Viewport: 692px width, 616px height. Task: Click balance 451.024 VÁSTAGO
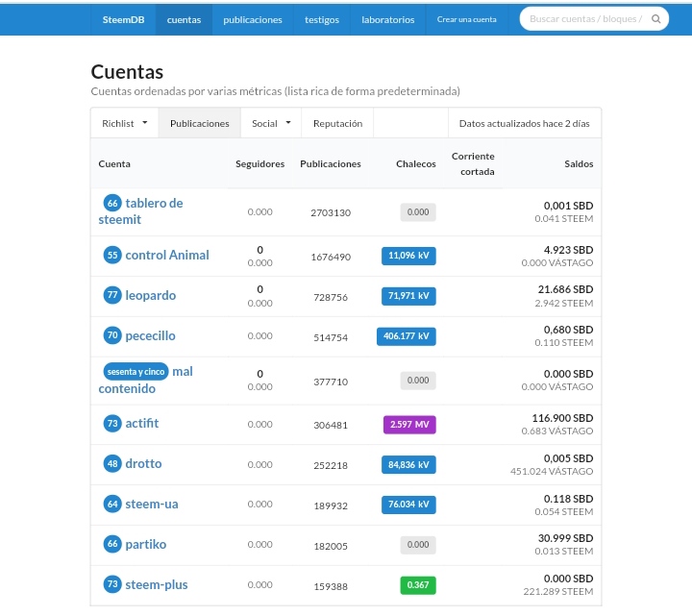point(552,471)
